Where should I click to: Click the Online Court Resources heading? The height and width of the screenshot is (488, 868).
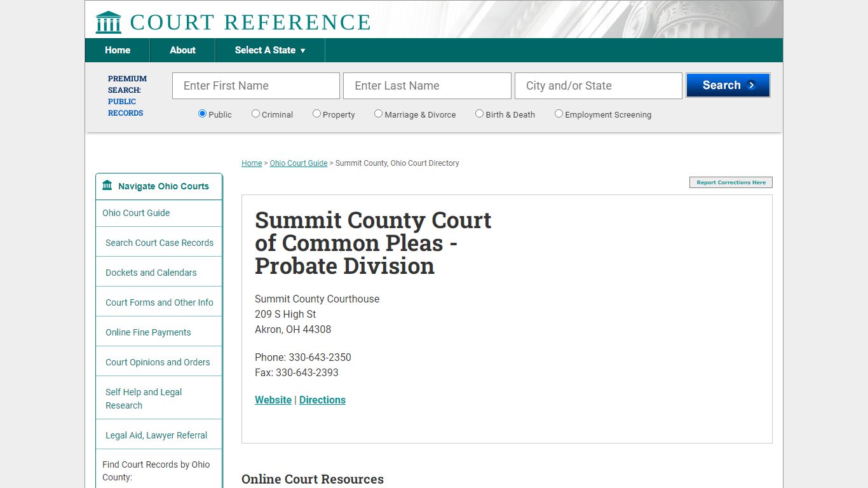[313, 479]
